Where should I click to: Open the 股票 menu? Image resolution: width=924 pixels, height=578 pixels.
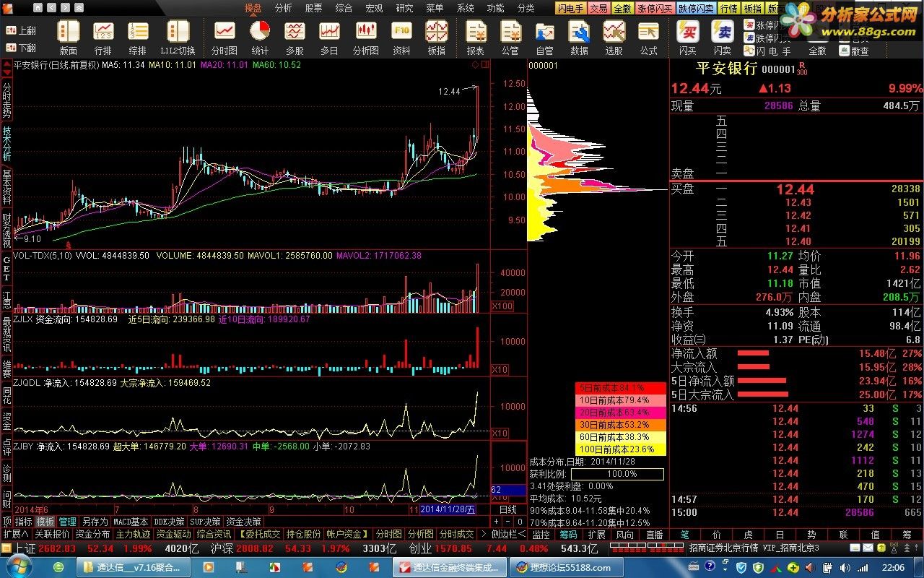(x=313, y=8)
